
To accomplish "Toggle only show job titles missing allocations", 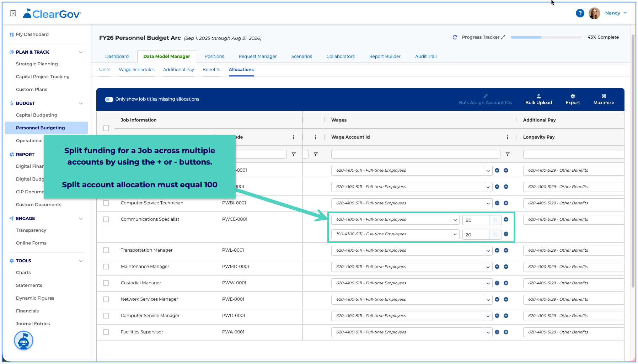I will (x=109, y=99).
